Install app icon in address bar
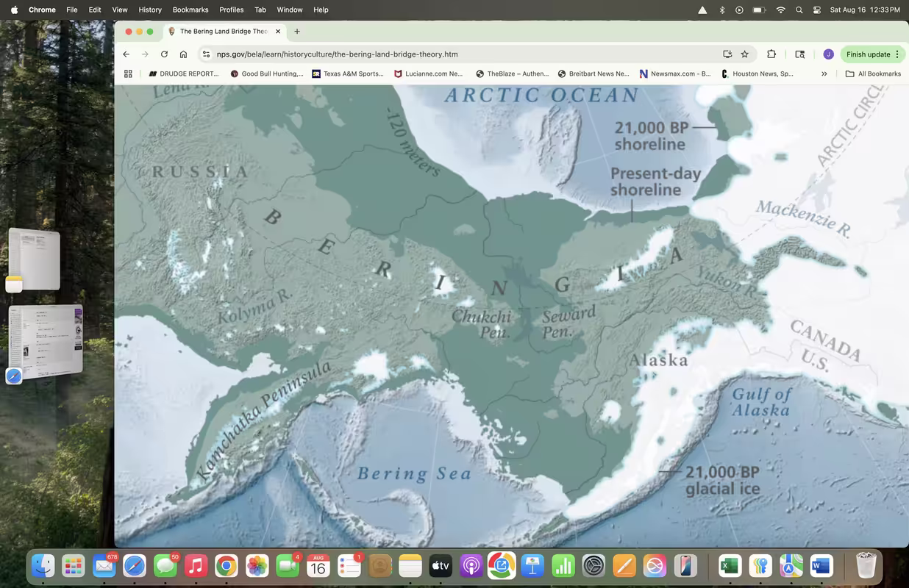The image size is (909, 588). [727, 54]
